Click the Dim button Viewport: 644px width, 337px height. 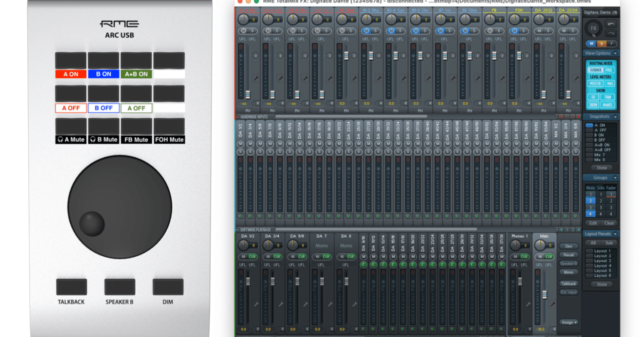click(568, 246)
